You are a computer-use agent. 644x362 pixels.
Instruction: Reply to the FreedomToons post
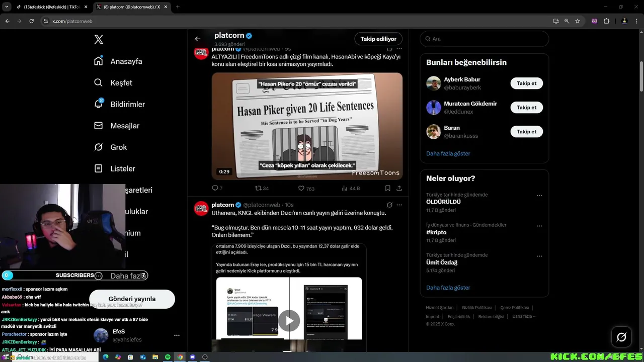(217, 188)
